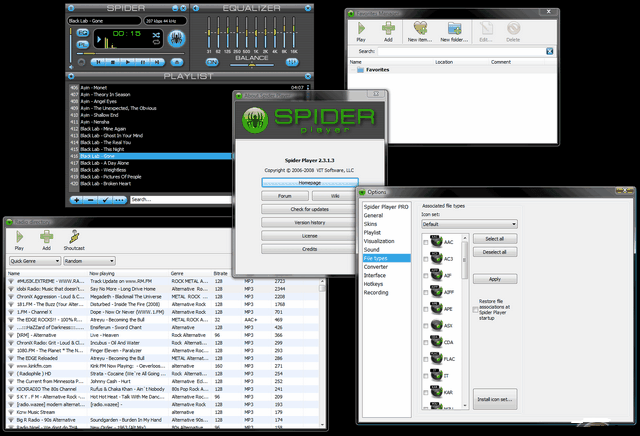Open Converter section in Options
This screenshot has width=640, height=436.
(x=376, y=267)
